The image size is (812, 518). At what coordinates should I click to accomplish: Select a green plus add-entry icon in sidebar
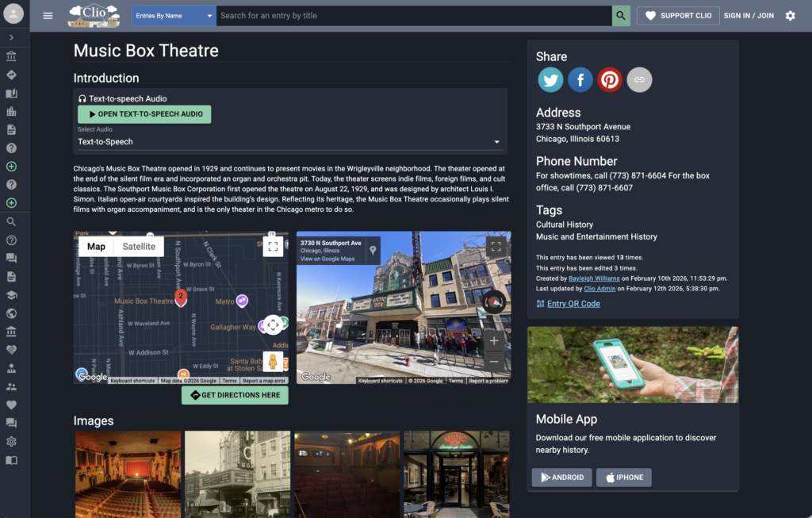pos(11,167)
